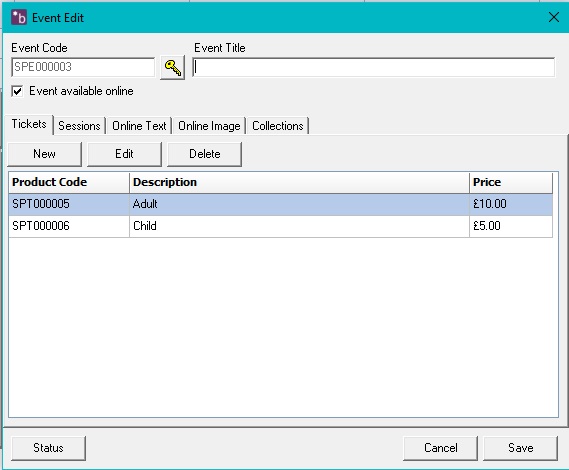Click the yellow key icon button
The image size is (569, 470).
point(172,68)
